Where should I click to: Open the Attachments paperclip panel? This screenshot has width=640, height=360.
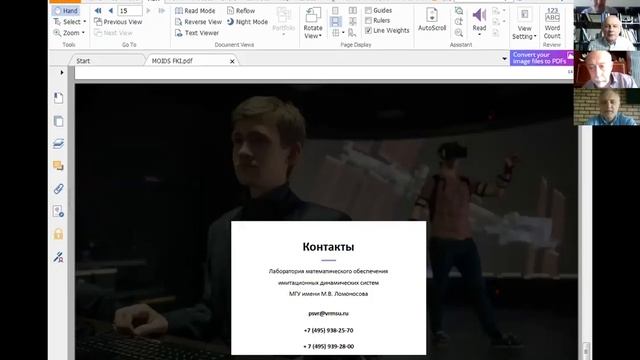(58, 189)
